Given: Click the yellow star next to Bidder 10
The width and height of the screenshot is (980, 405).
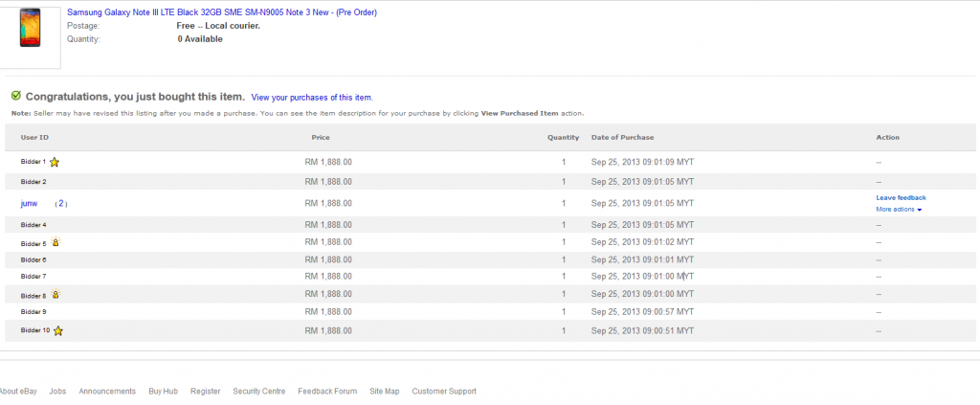Looking at the screenshot, I should click(58, 331).
